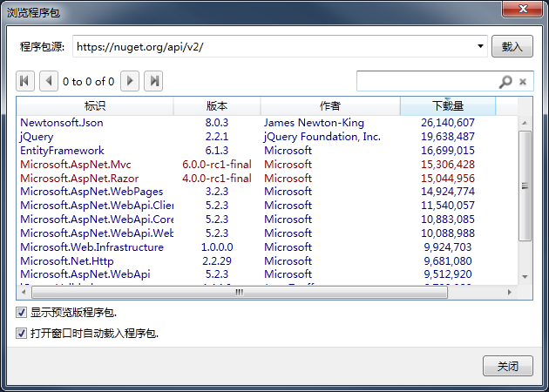Click download count 19,638,487

[448, 137]
